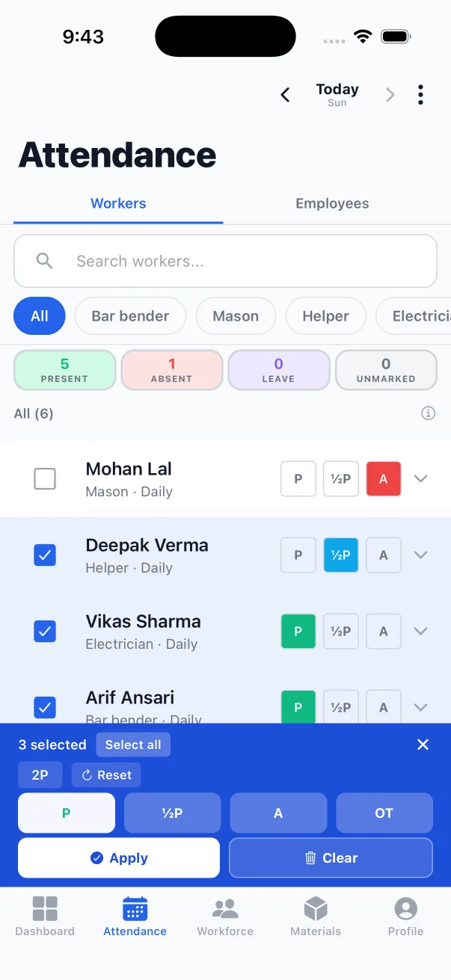Focus the Search workers field
Viewport: 451px width, 980px height.
click(x=225, y=261)
